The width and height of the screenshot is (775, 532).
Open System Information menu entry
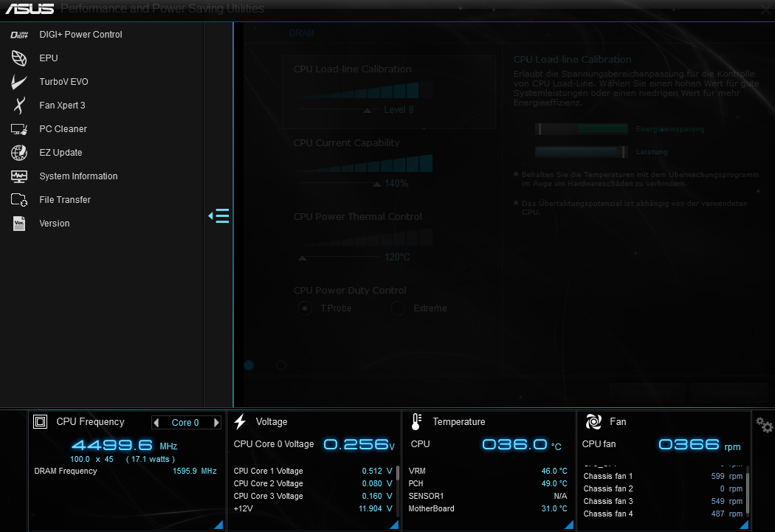click(x=78, y=176)
